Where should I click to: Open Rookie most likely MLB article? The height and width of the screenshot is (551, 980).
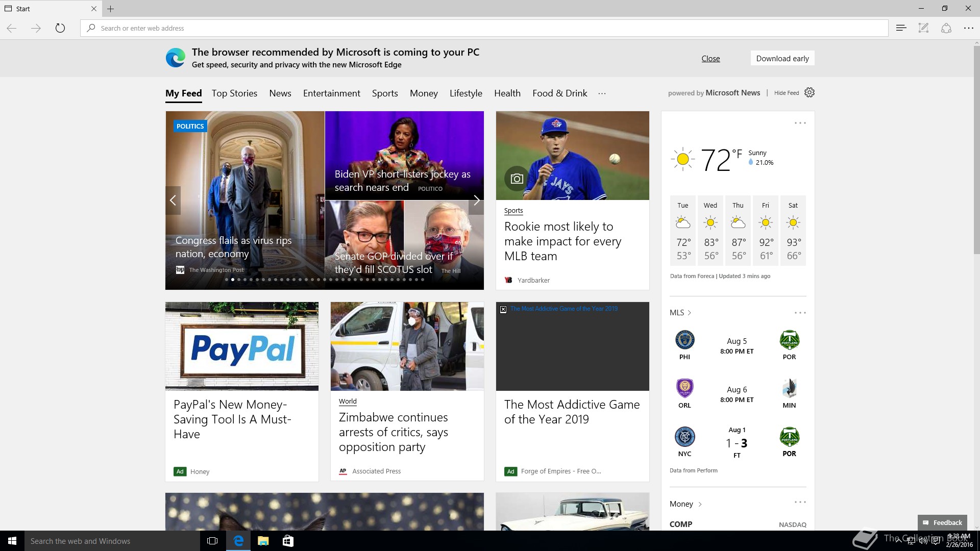[x=562, y=241]
